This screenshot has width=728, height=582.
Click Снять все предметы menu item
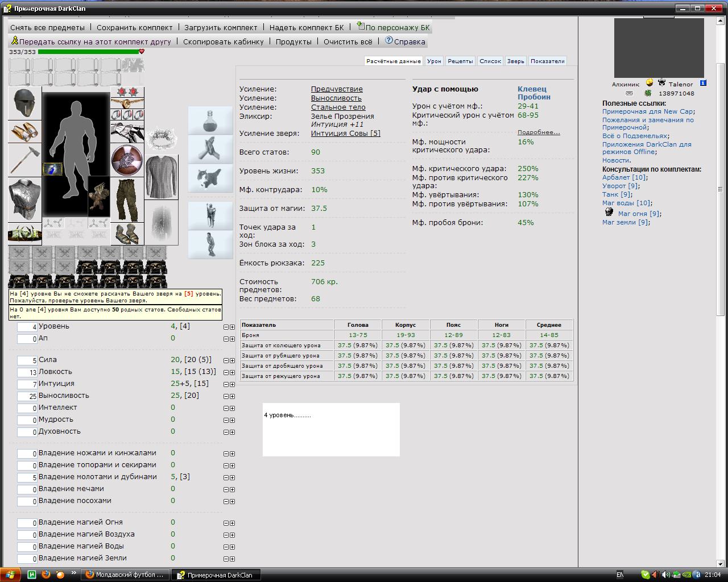click(47, 27)
